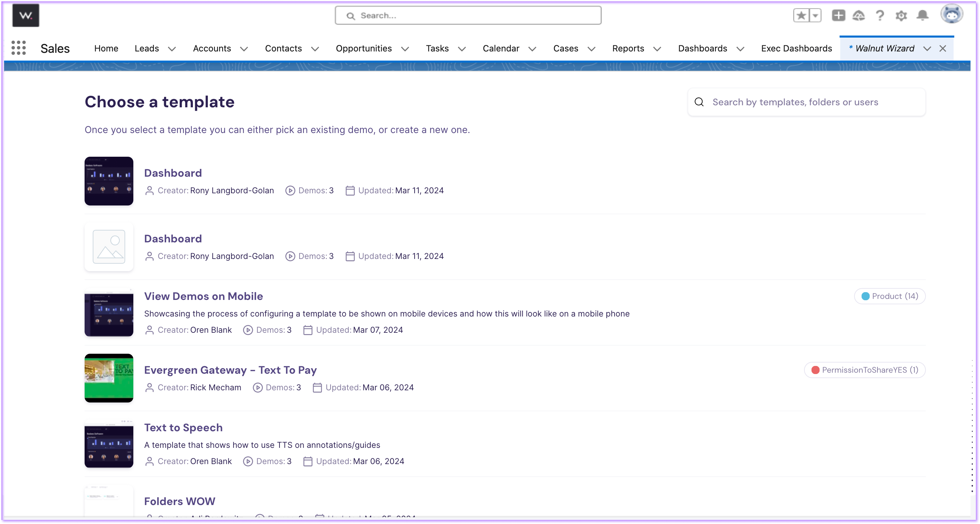
Task: Expand the Dashboards dropdown chevron
Action: [x=740, y=49]
